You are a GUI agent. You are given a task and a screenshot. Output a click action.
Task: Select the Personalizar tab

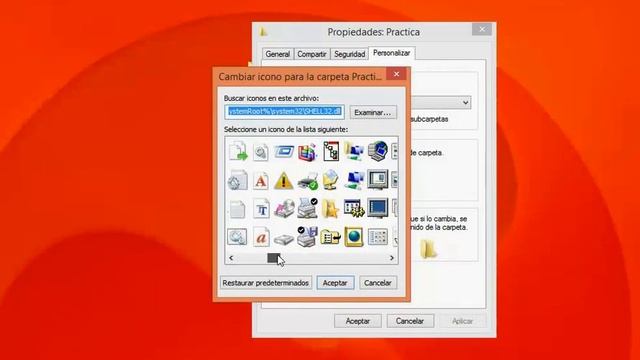point(392,53)
